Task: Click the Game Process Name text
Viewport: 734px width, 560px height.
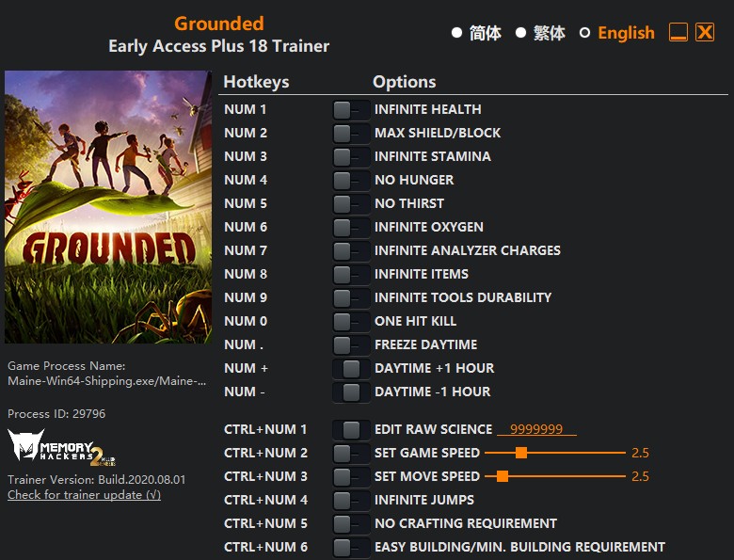Action: (106, 374)
